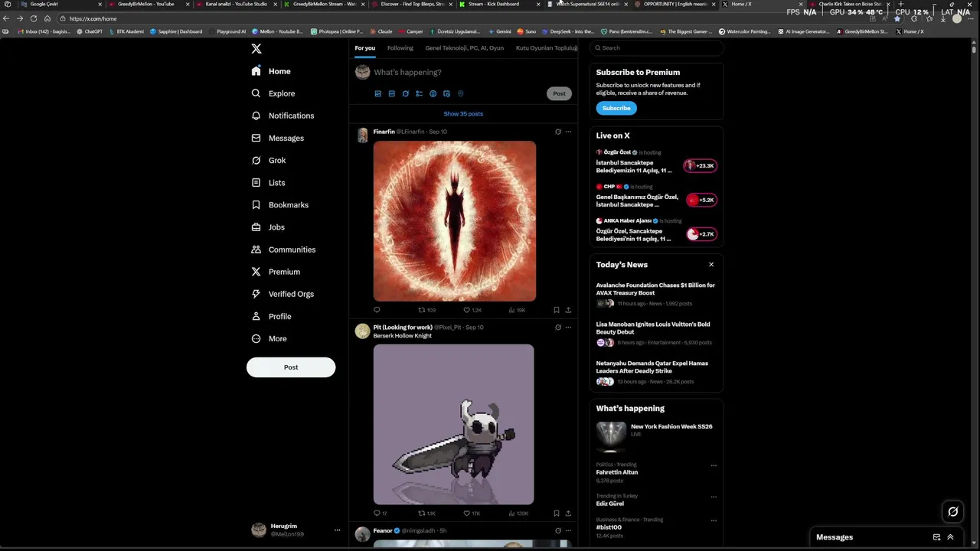Schedule the post with calendar icon
The width and height of the screenshot is (980, 551).
pos(446,93)
